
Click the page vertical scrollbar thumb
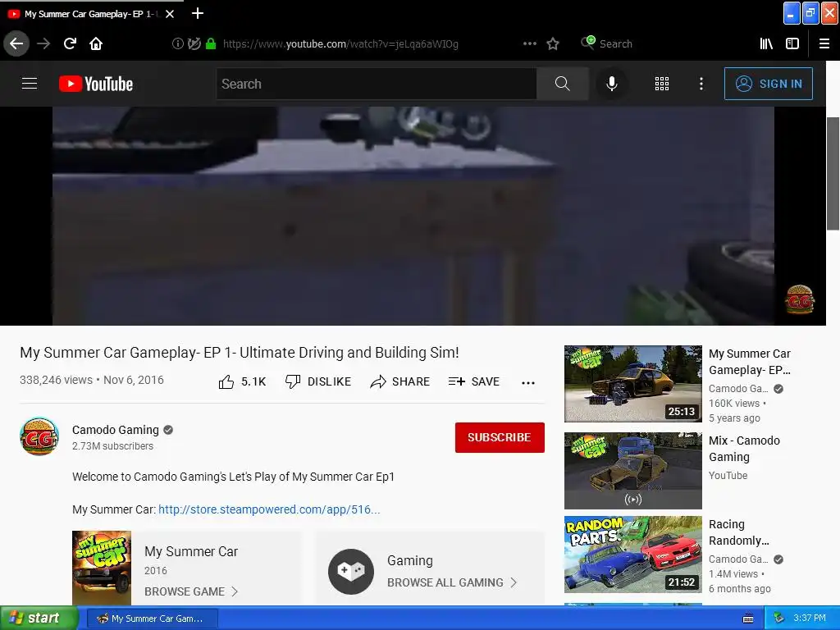tap(833, 174)
